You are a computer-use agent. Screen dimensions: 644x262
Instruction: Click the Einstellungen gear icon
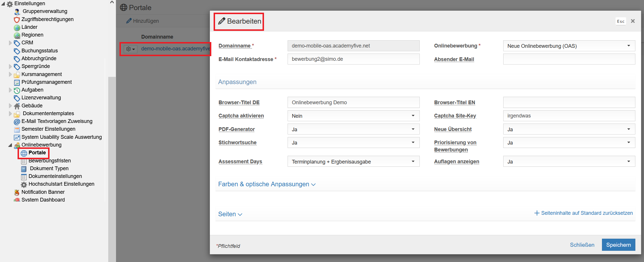coord(10,4)
